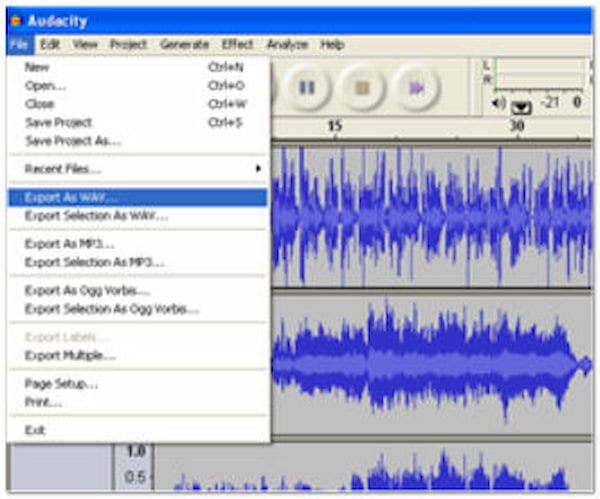The width and height of the screenshot is (600, 499).
Task: Open the output meter dropdown arrow
Action: tap(521, 107)
